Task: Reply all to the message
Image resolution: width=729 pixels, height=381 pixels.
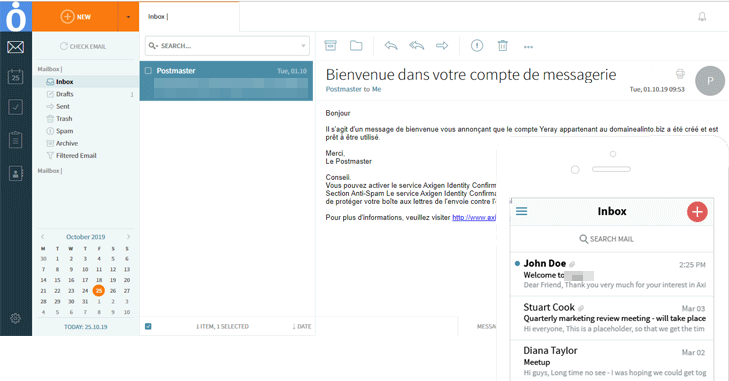Action: point(417,46)
